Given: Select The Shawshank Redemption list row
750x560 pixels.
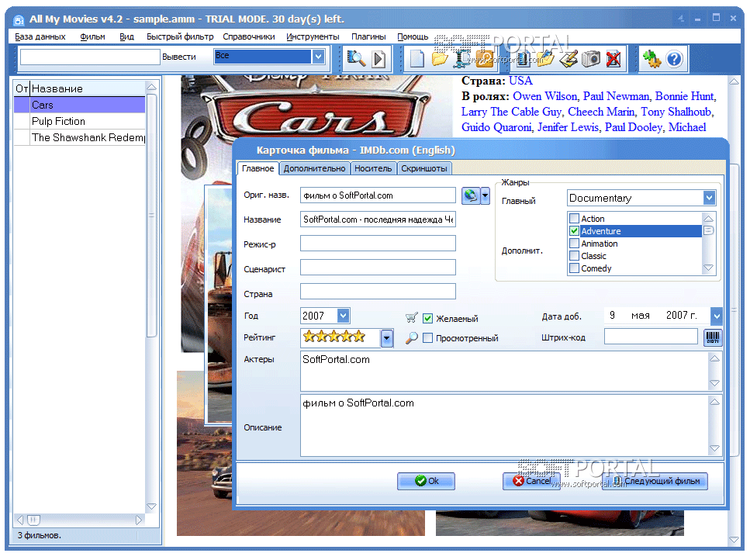Looking at the screenshot, I should [79, 138].
